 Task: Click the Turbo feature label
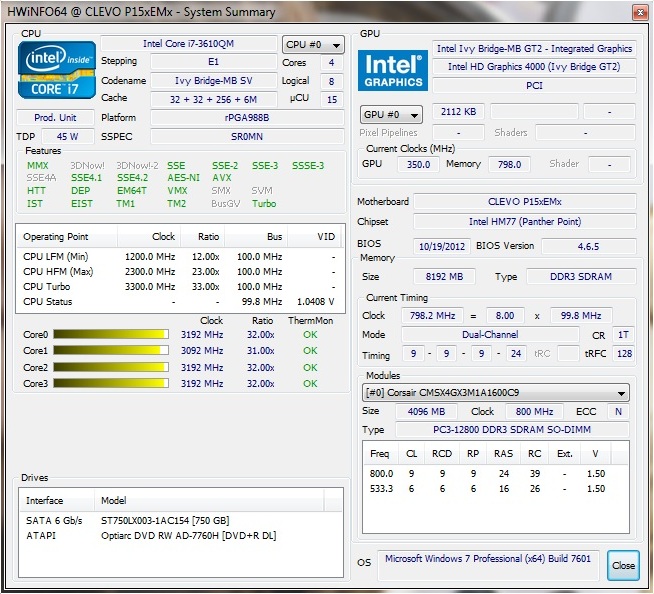click(264, 204)
